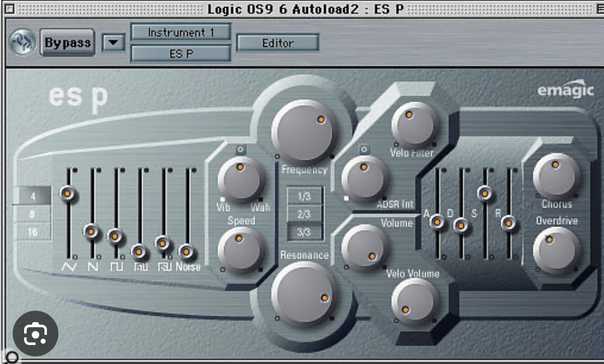Click the triangle wave level slider handle

(x=67, y=193)
